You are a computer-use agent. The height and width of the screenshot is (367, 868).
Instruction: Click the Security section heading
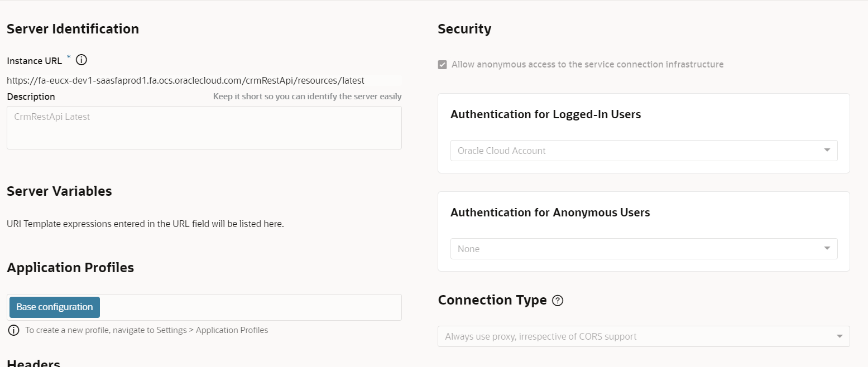point(464,28)
